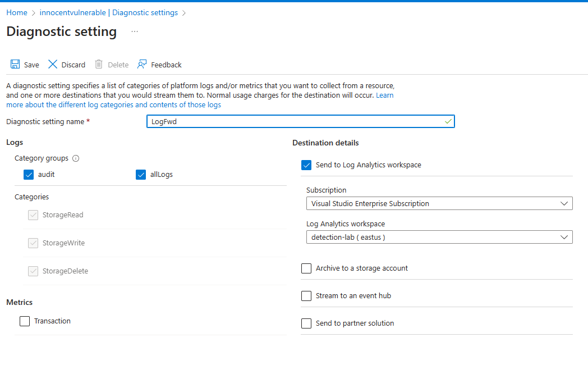Click the Discard X icon

[53, 65]
